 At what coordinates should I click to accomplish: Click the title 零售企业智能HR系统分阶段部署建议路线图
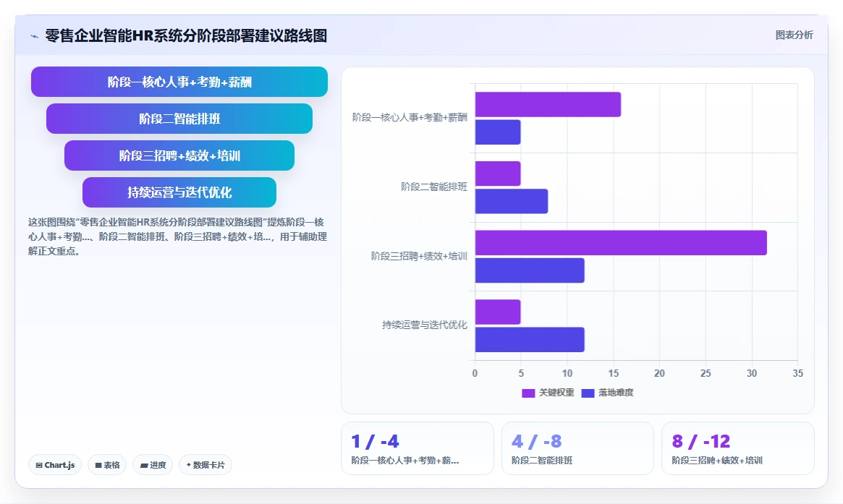tap(186, 36)
